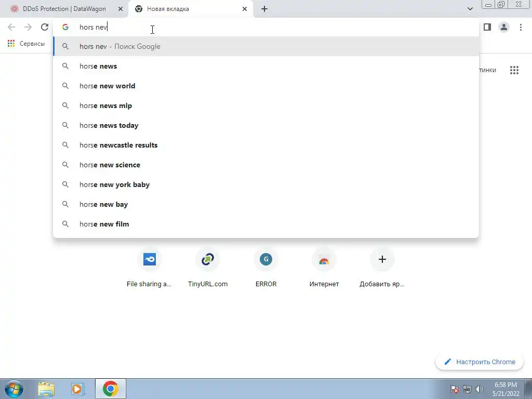Open the TinyURL.com shortcut tile
Viewport: 532px width, 399px height.
pyautogui.click(x=208, y=268)
